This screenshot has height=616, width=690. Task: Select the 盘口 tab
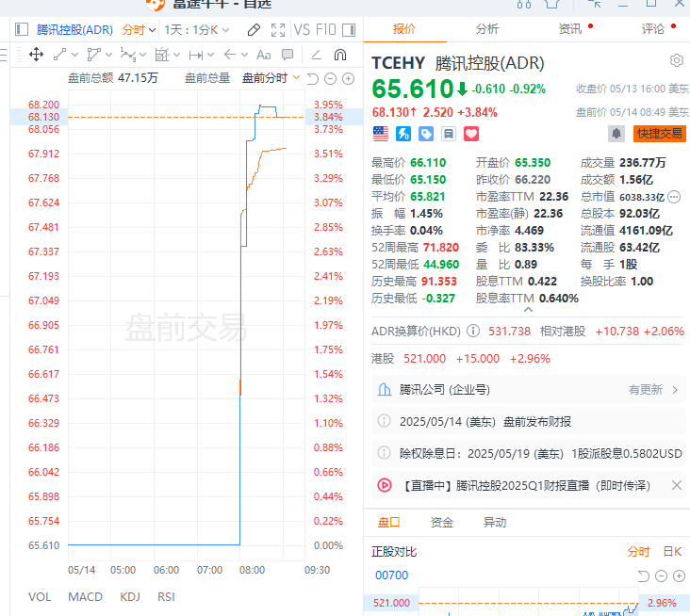(x=389, y=523)
